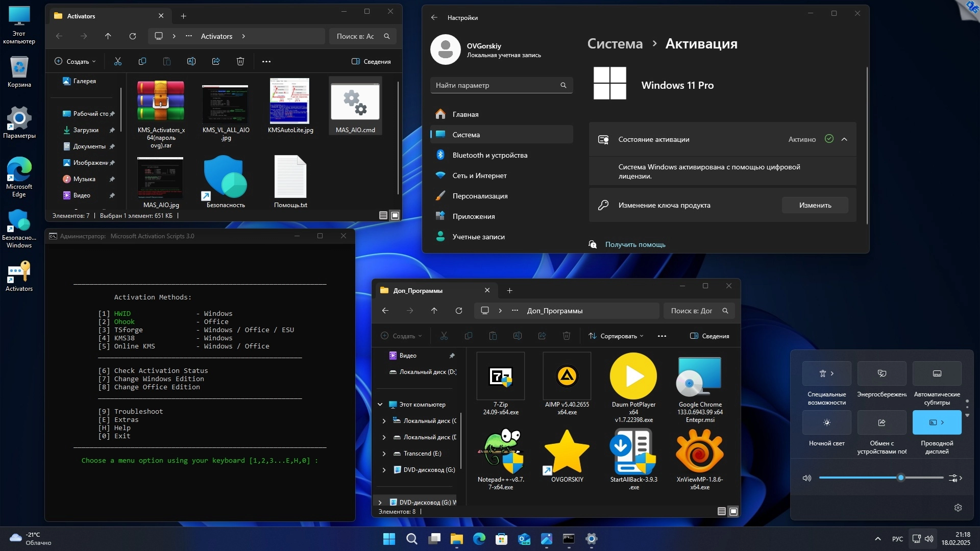Open the Daum PotPlayer installer icon
The width and height of the screenshot is (980, 551).
[x=633, y=377]
